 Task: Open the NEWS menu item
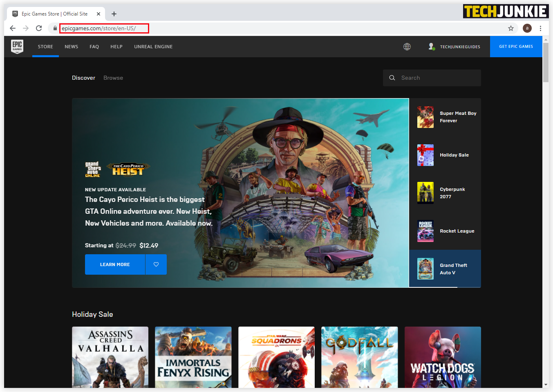click(x=71, y=47)
